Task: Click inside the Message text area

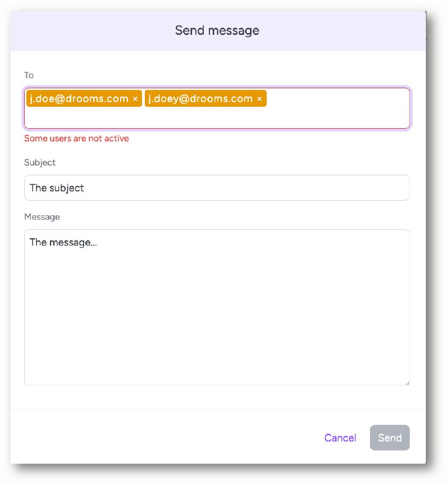Action: pos(217,307)
